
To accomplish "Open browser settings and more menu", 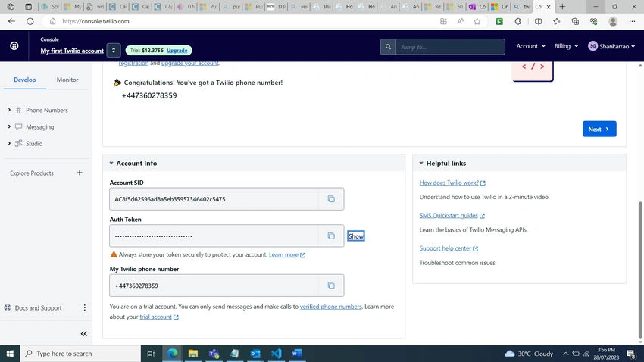I will tap(632, 21).
